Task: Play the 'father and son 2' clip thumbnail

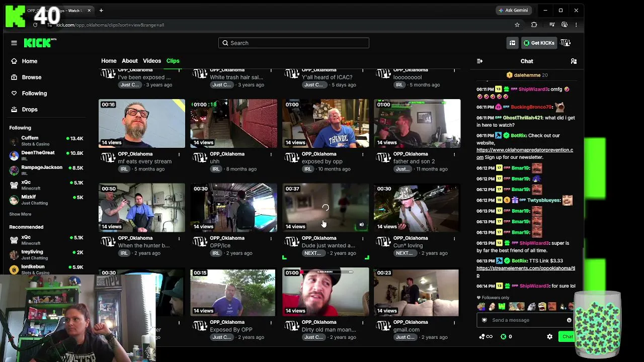Action: 417,123
